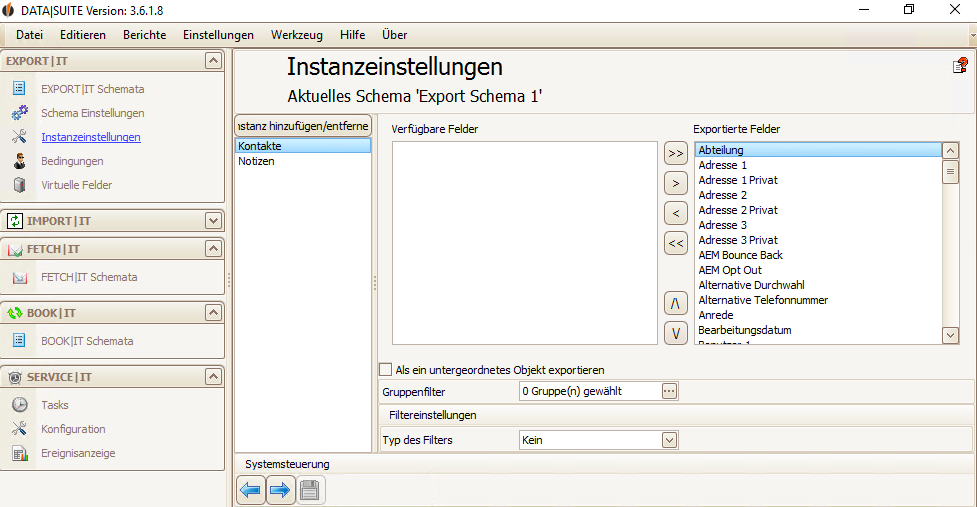Click the Schema Einstellungen gears icon
The width and height of the screenshot is (977, 507).
coord(19,113)
